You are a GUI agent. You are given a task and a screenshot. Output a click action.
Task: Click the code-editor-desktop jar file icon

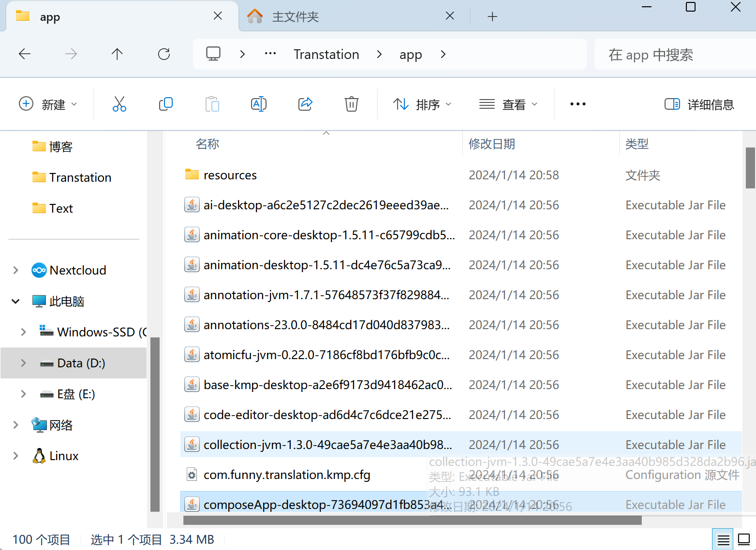point(192,415)
